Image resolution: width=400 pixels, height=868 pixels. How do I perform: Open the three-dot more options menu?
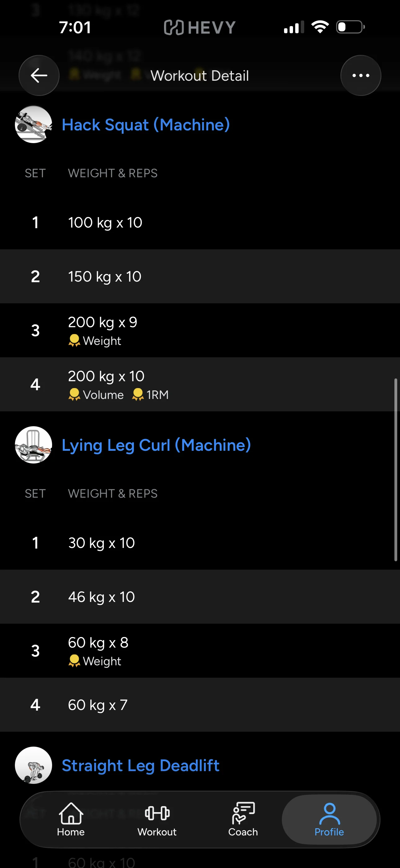click(361, 75)
